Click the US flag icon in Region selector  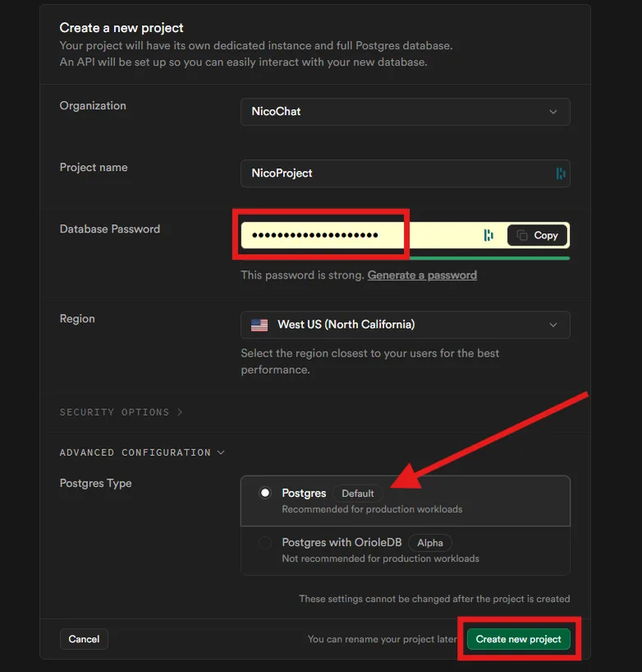(x=259, y=324)
